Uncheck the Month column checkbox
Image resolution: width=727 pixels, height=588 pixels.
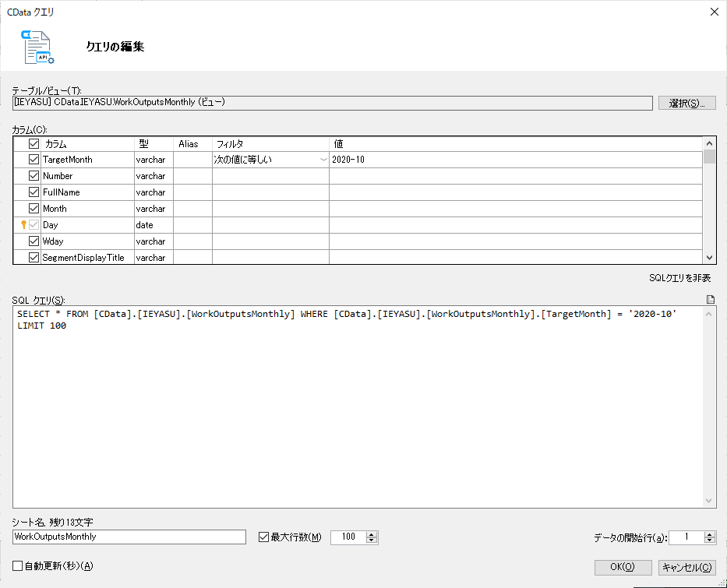(x=34, y=209)
